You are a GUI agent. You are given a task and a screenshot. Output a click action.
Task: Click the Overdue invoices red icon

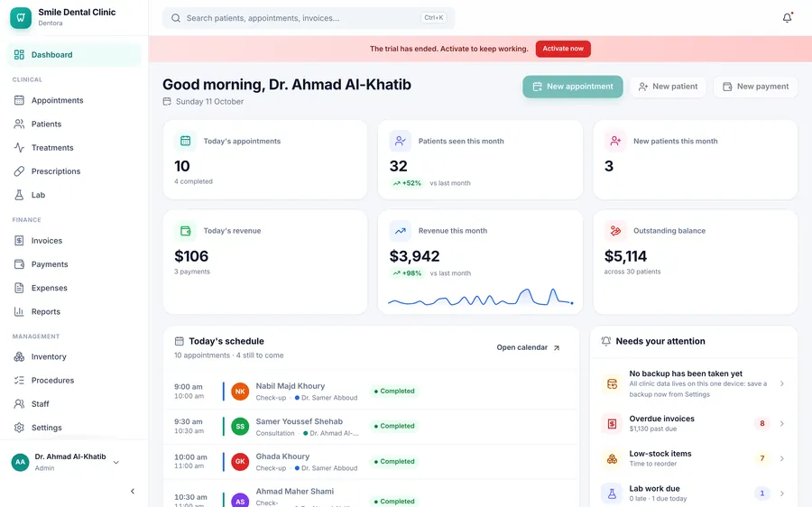[612, 424]
